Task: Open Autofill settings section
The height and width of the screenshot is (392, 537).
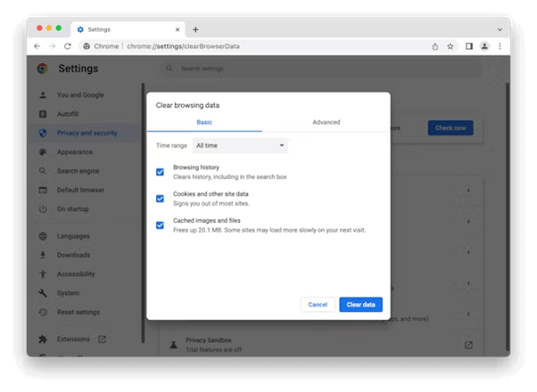Action: coord(68,114)
